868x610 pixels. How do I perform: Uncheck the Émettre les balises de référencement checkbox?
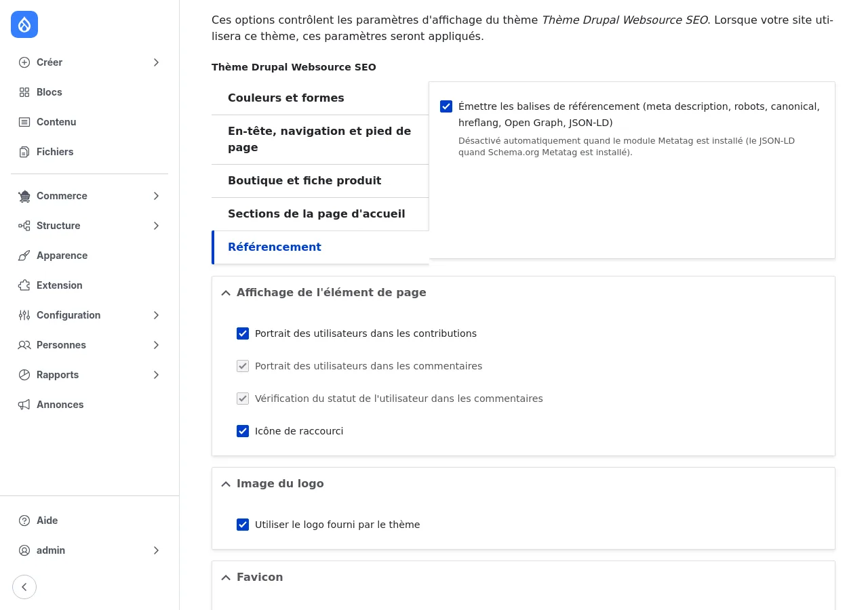tap(446, 106)
